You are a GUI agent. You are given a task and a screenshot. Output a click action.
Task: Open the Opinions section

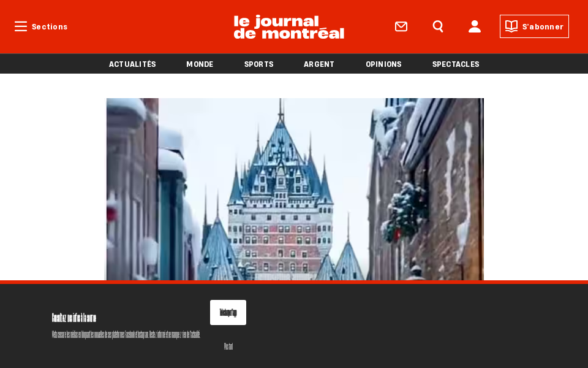[x=383, y=64]
